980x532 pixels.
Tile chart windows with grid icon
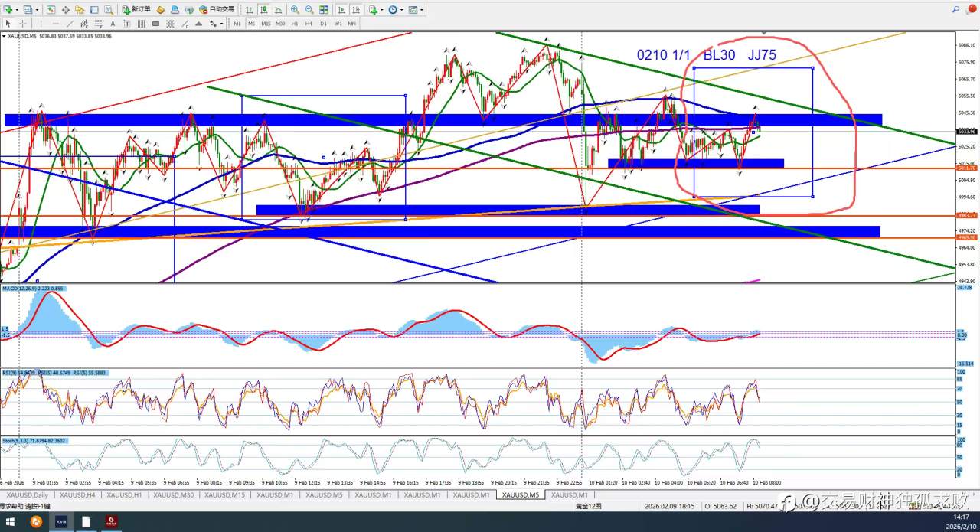(324, 10)
